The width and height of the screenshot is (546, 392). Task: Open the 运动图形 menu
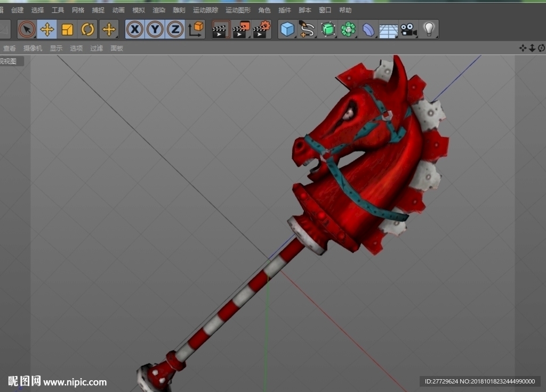(x=238, y=10)
